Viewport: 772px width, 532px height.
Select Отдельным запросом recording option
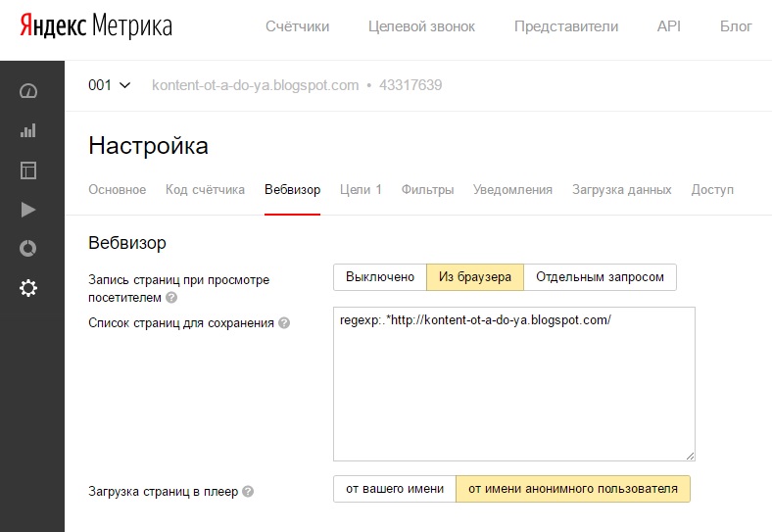pyautogui.click(x=600, y=277)
